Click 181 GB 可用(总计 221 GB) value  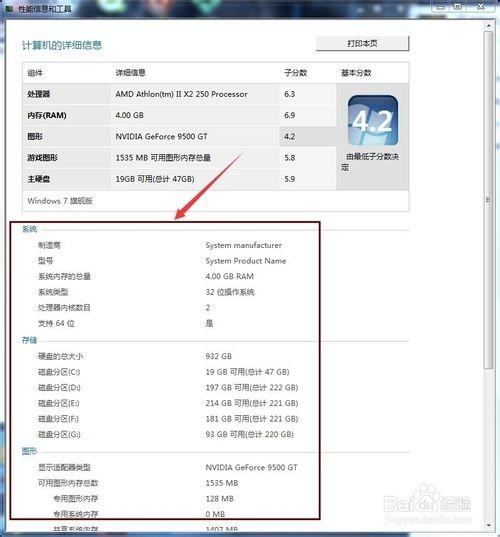point(252,419)
